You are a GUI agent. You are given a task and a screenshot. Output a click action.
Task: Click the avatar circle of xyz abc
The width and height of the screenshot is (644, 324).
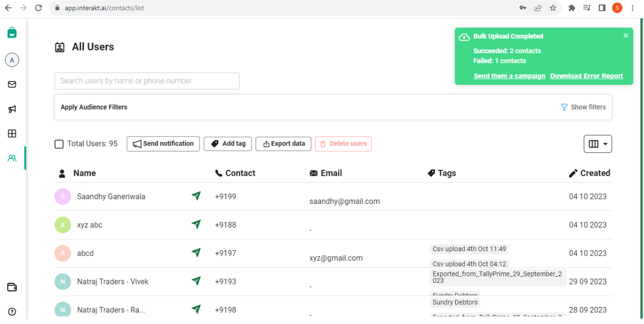[63, 225]
